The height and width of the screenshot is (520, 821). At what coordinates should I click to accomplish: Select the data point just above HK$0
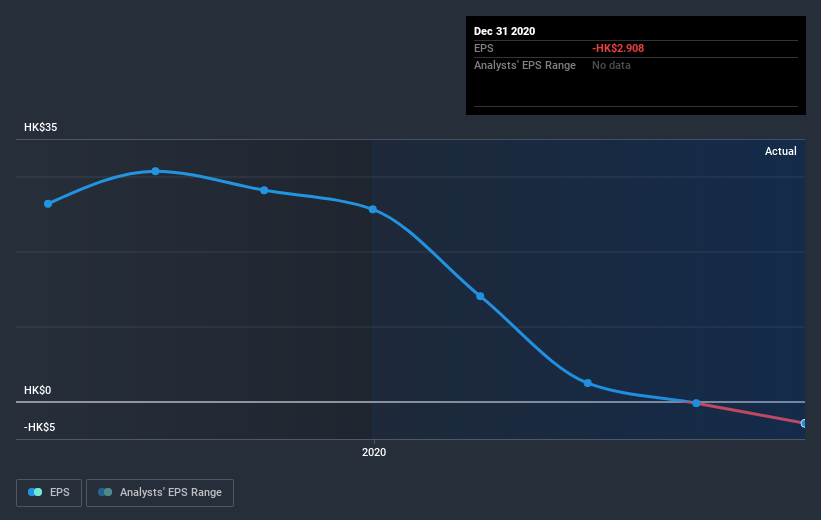coord(587,383)
